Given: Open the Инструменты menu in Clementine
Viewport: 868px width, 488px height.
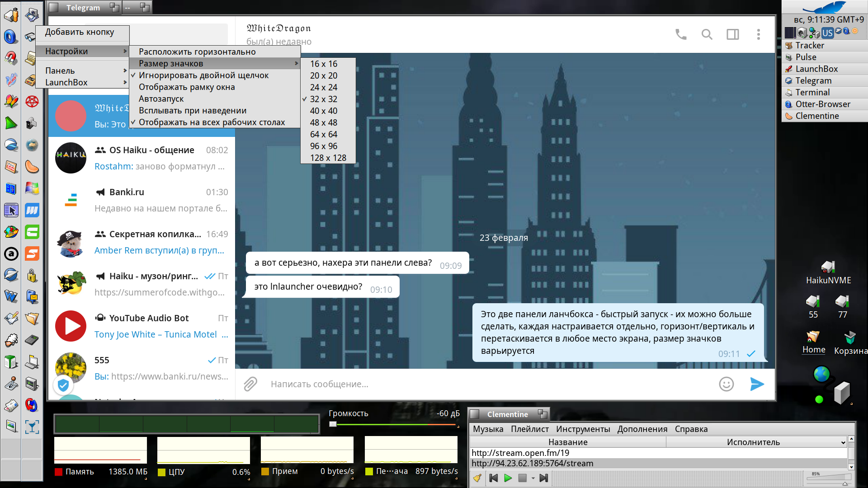Looking at the screenshot, I should click(583, 429).
